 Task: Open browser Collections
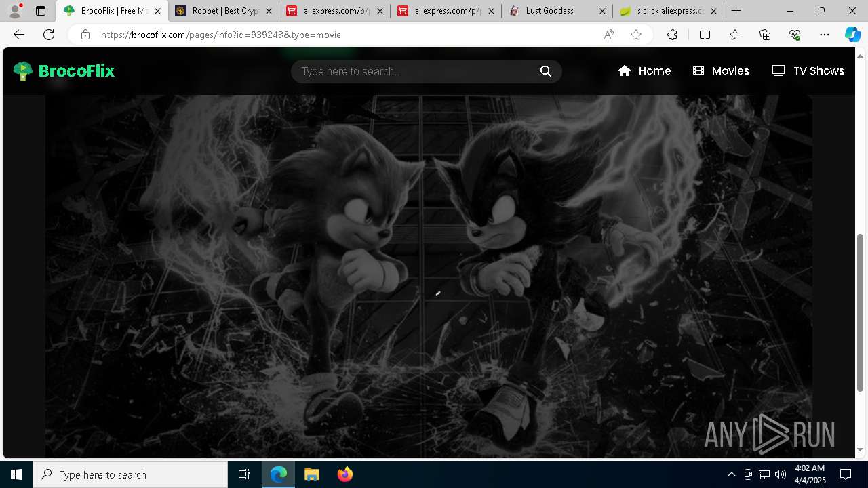pos(765,35)
